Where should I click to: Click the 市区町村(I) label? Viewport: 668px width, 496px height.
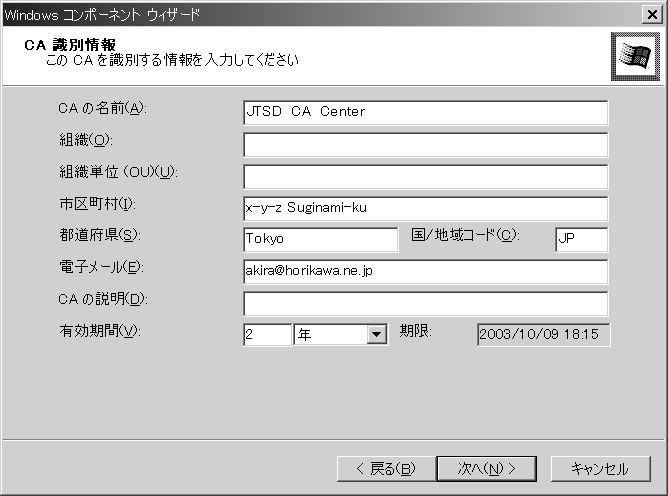[x=98, y=204]
